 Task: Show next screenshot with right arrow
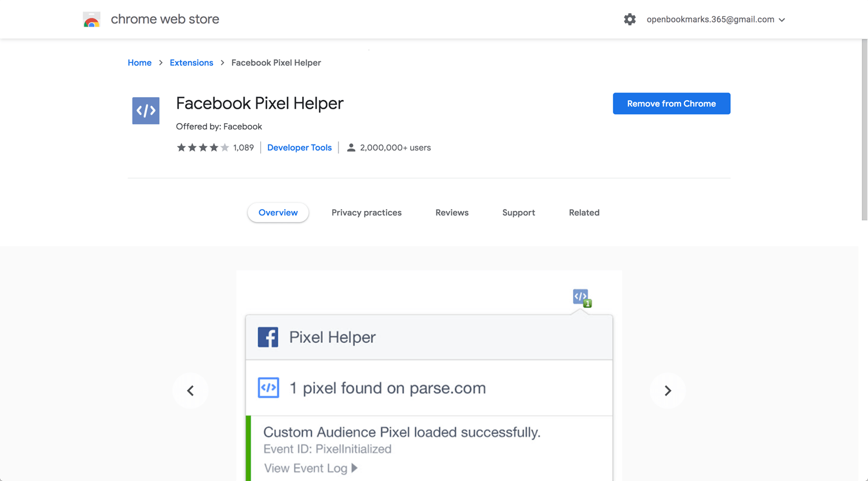coord(667,391)
